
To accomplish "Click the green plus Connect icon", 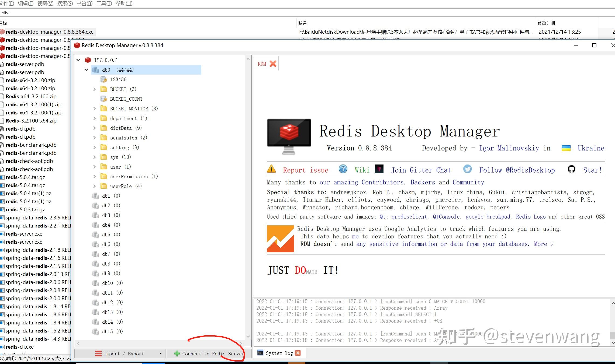I will (177, 353).
